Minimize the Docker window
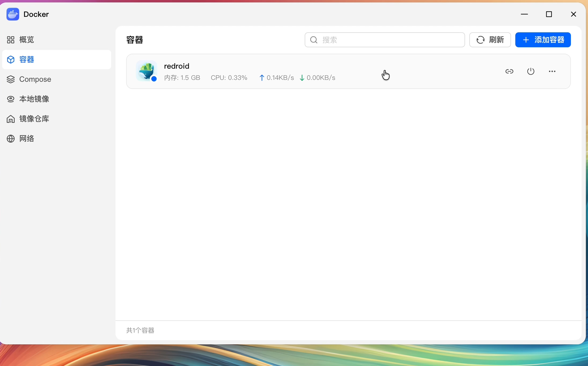The height and width of the screenshot is (366, 588). pyautogui.click(x=524, y=14)
